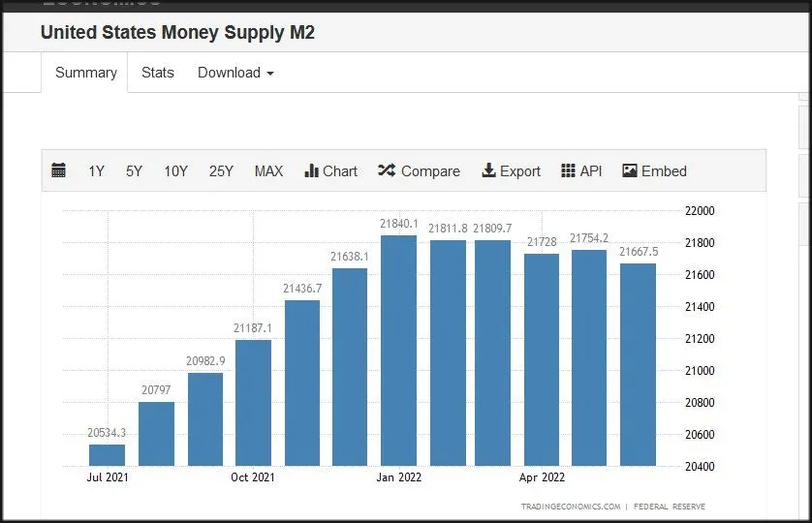
Task: Click the shuffle arrows Compare icon
Action: pos(386,171)
